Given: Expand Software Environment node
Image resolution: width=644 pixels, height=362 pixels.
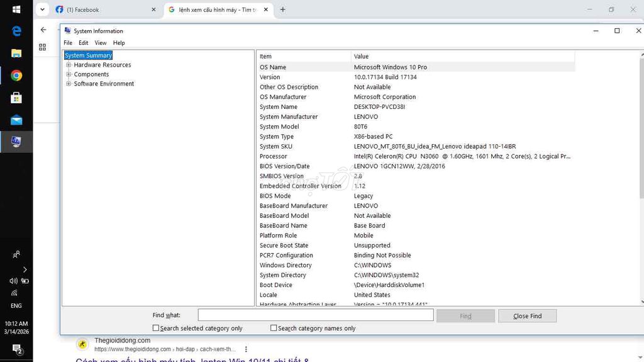Looking at the screenshot, I should point(69,84).
